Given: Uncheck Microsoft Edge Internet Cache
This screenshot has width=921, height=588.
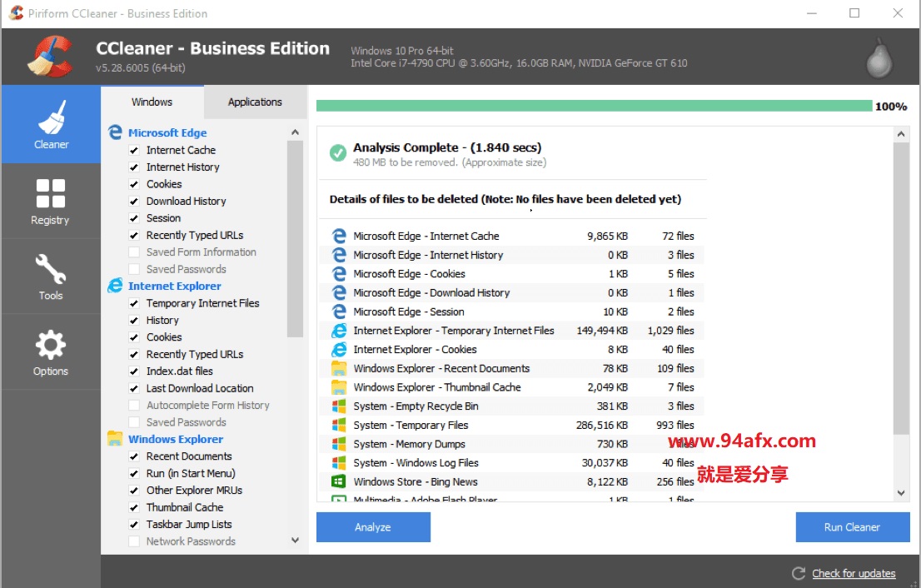Looking at the screenshot, I should click(x=134, y=151).
